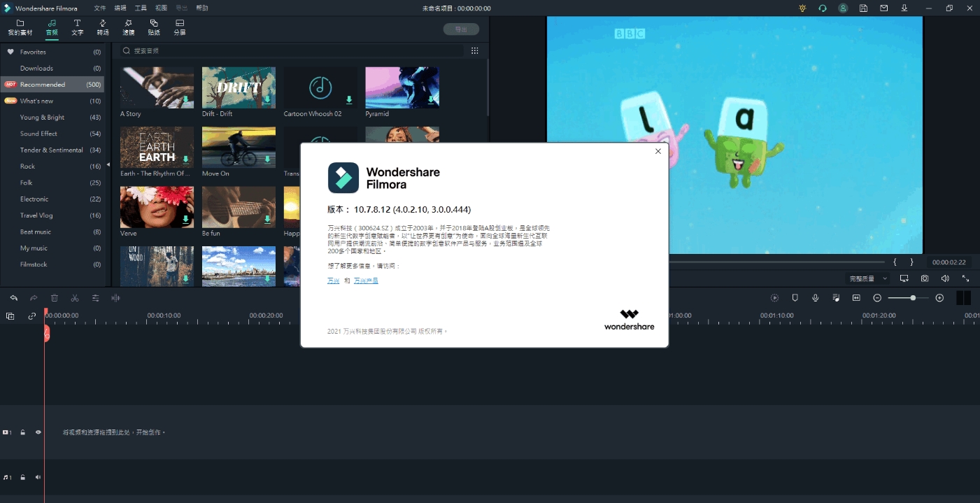Collapse the audio category sidebar arrow

(x=108, y=164)
